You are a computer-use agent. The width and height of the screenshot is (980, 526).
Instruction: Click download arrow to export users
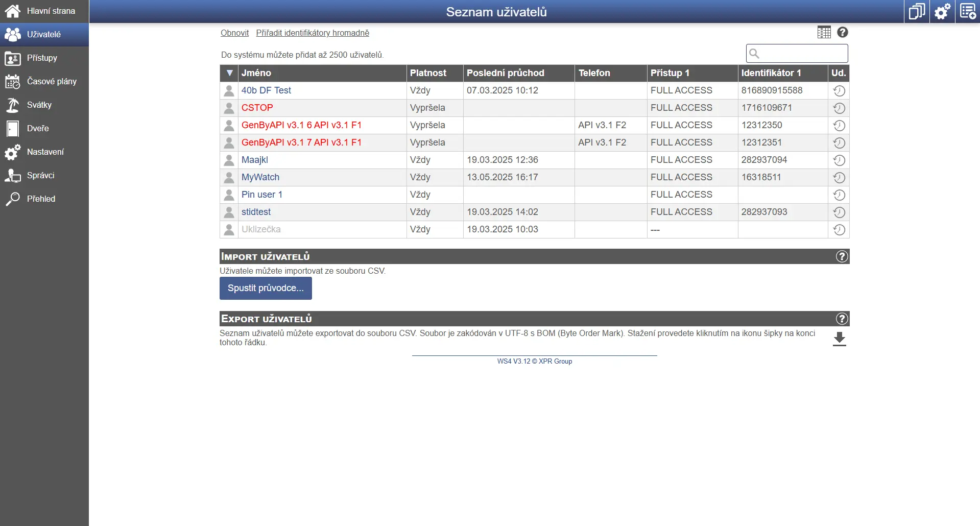coord(839,339)
